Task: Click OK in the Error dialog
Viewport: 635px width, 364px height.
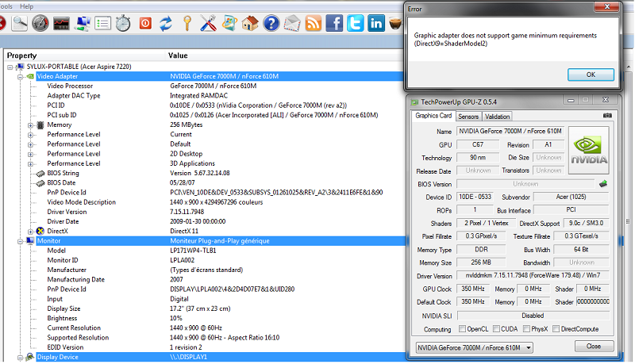Action: [591, 75]
